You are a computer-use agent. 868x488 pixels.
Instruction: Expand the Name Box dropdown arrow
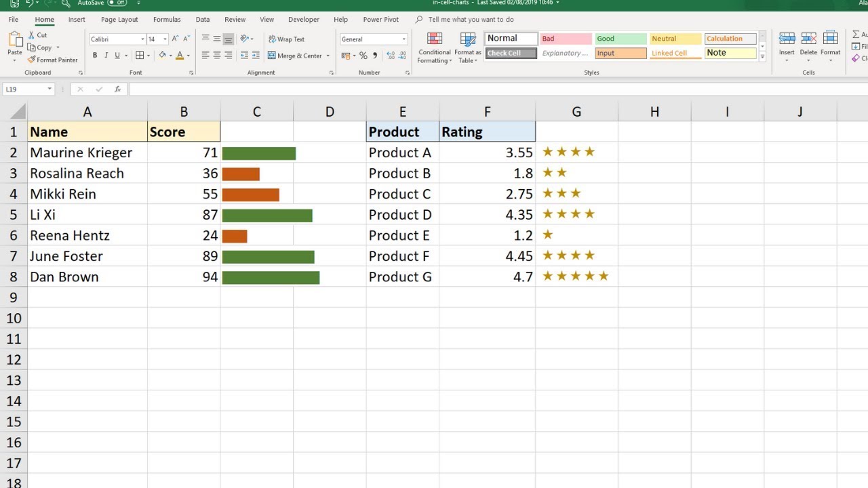[x=50, y=89]
